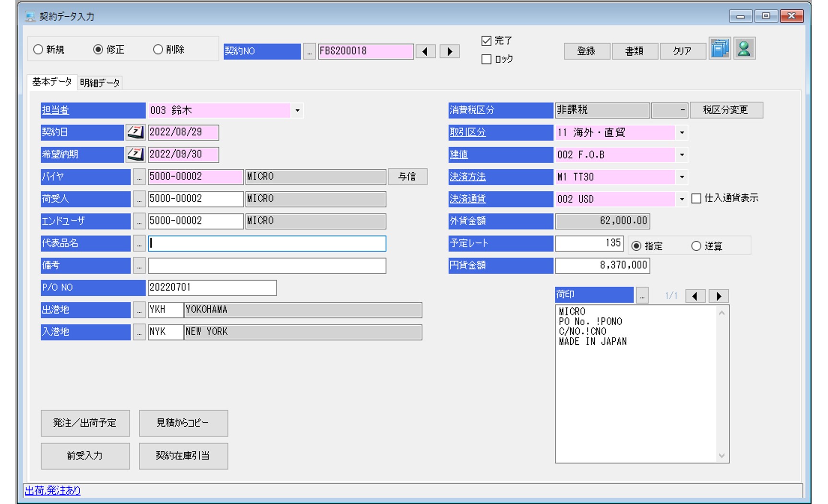Open 出港地 lookup ellipsis button

(x=139, y=310)
